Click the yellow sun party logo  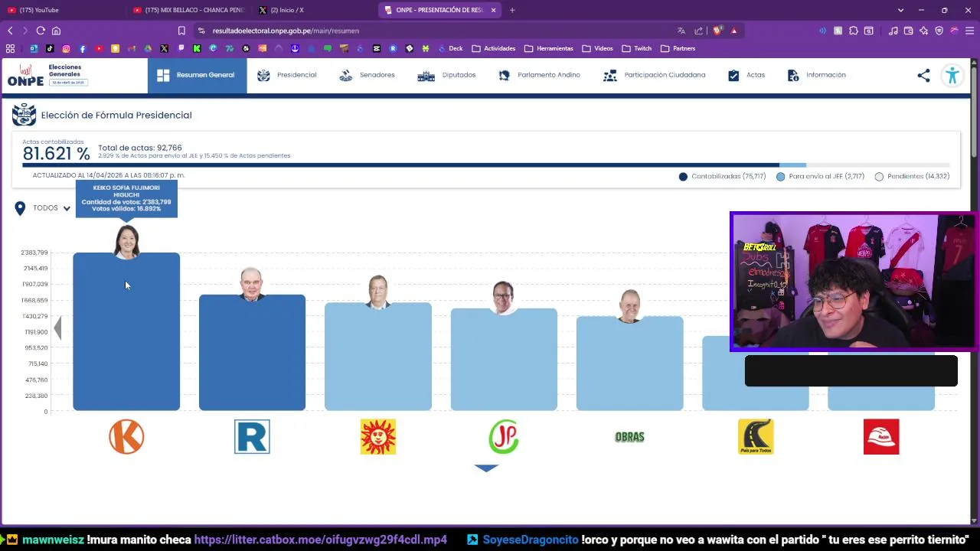(378, 437)
